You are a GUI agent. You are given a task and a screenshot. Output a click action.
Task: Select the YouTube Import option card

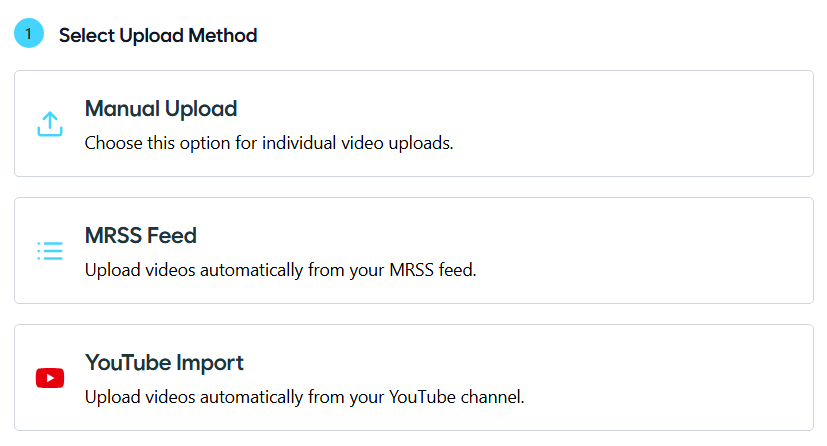pyautogui.click(x=414, y=378)
